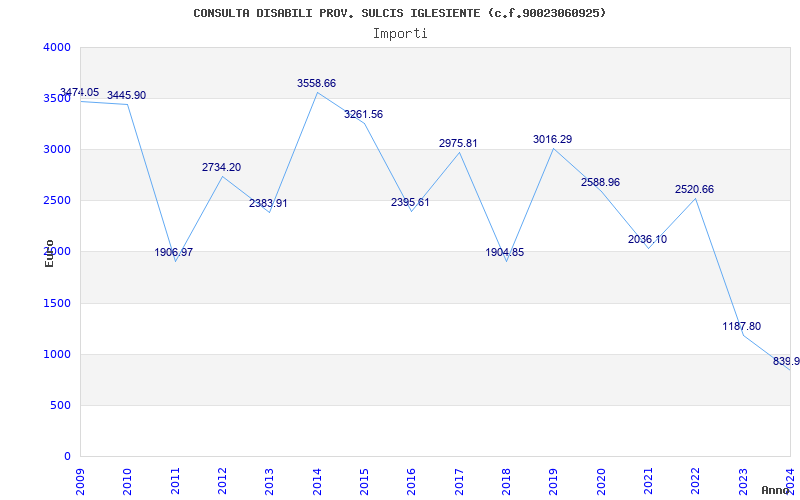Select x-axis year 2023
Image resolution: width=800 pixels, height=500 pixels.
coord(743,482)
